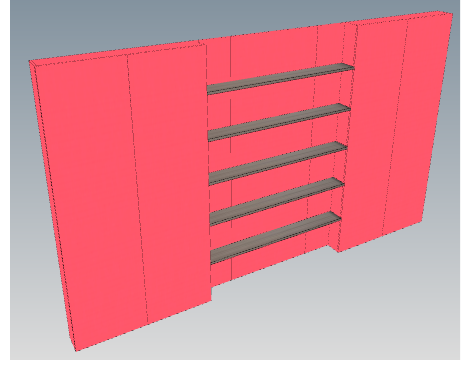Select the second gray shelf from top

(x=279, y=122)
